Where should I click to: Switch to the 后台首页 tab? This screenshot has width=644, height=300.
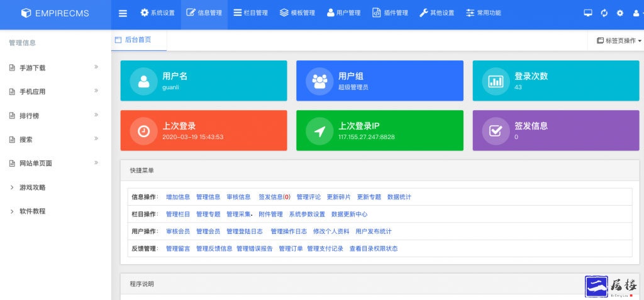pyautogui.click(x=138, y=40)
